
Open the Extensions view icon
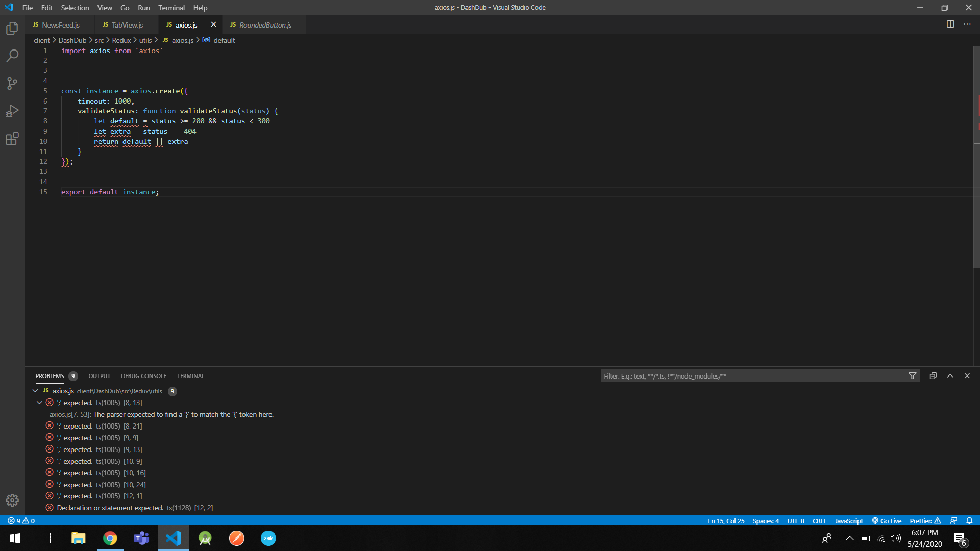pyautogui.click(x=12, y=138)
